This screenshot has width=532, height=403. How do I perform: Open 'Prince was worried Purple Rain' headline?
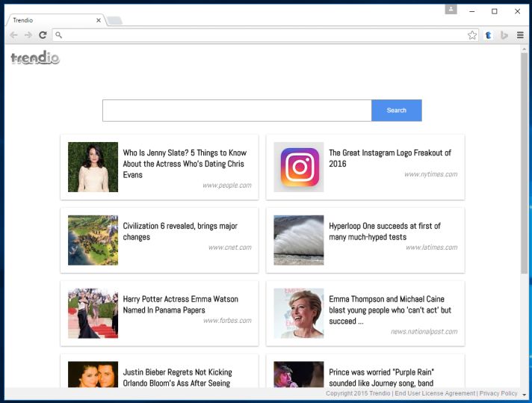pos(381,378)
